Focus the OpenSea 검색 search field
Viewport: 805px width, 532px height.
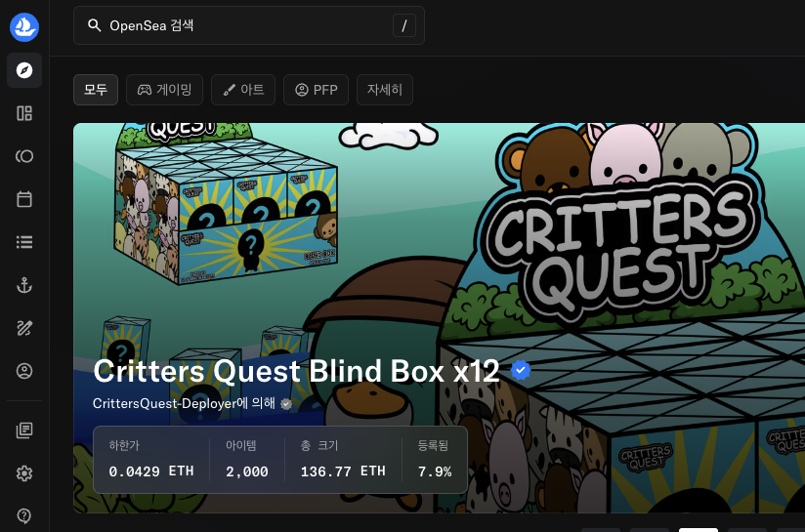tap(249, 25)
